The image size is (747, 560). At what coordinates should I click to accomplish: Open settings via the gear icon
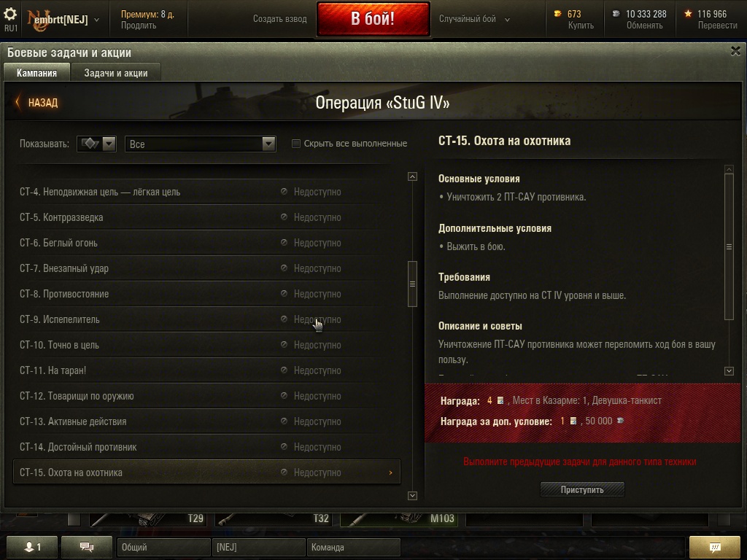[10, 13]
